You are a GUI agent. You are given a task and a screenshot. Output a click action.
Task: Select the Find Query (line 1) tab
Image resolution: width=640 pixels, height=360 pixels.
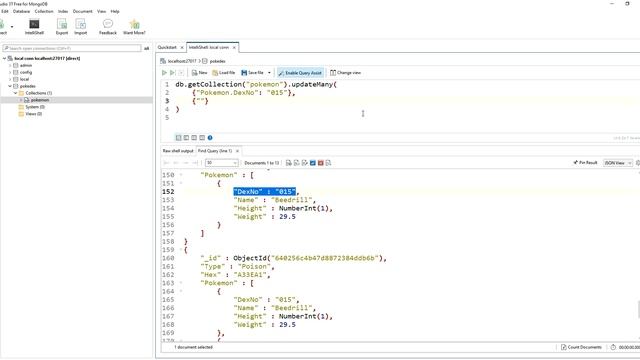coord(215,151)
